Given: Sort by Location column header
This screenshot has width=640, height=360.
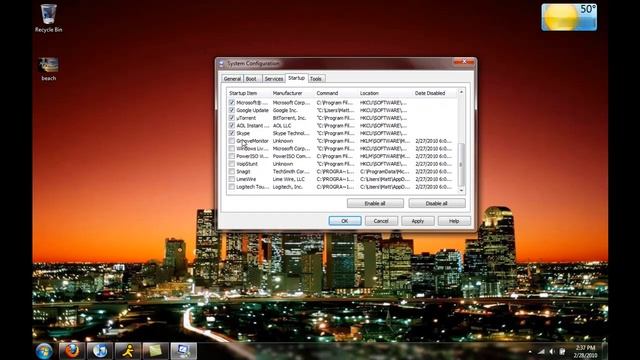Looking at the screenshot, I should pyautogui.click(x=384, y=93).
